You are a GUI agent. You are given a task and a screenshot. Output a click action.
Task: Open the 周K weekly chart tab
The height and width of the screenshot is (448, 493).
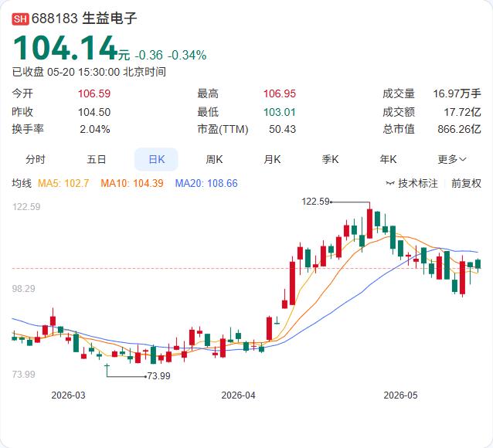click(x=214, y=159)
